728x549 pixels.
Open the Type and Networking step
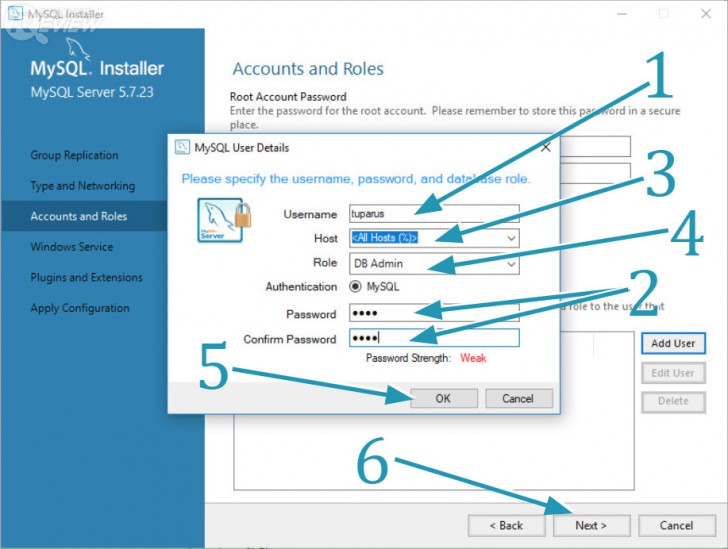pyautogui.click(x=83, y=186)
